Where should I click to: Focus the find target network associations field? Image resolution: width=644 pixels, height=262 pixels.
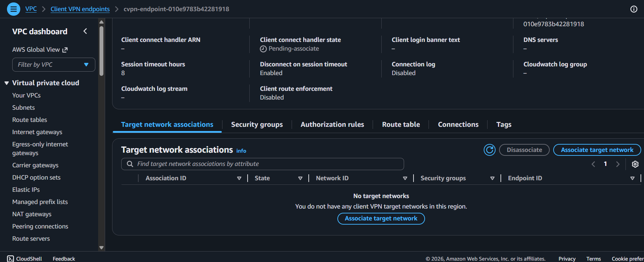(x=263, y=164)
